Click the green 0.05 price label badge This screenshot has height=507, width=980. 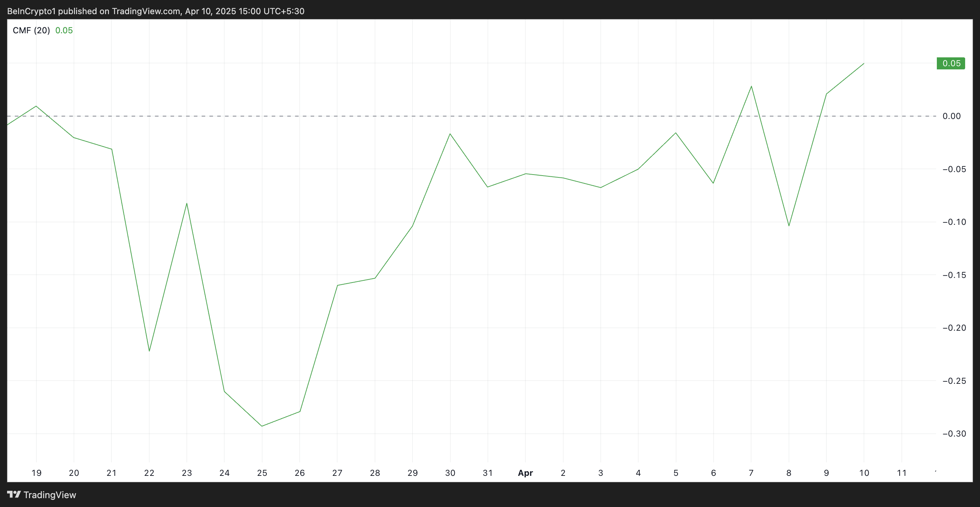(950, 63)
